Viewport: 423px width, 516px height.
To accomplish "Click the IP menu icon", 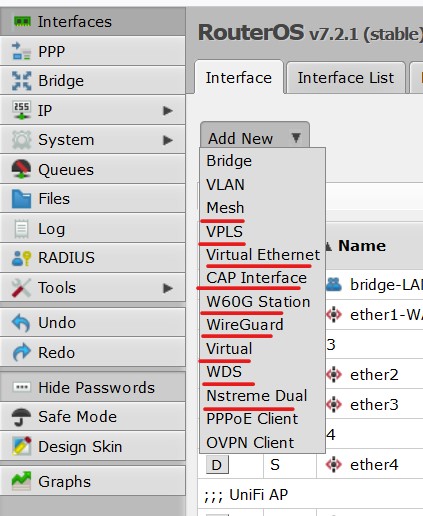I will tap(21, 110).
